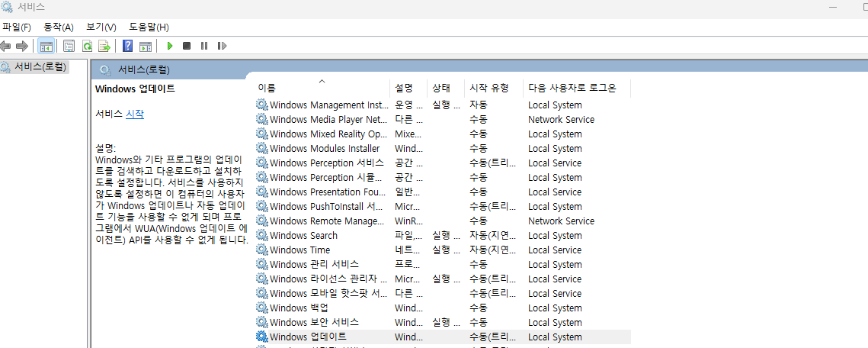Screen dimensions: 868x348
Task: Select 서비스(로컬) in the left tree
Action: tap(40, 67)
